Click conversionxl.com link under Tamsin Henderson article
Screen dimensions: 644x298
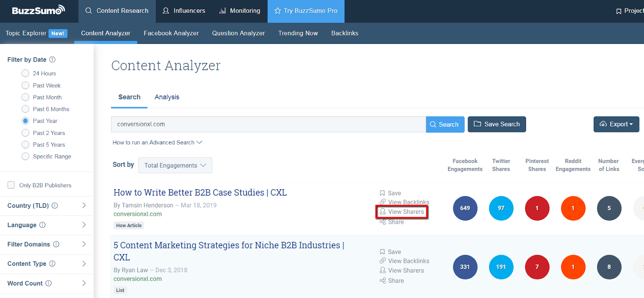[x=138, y=214]
